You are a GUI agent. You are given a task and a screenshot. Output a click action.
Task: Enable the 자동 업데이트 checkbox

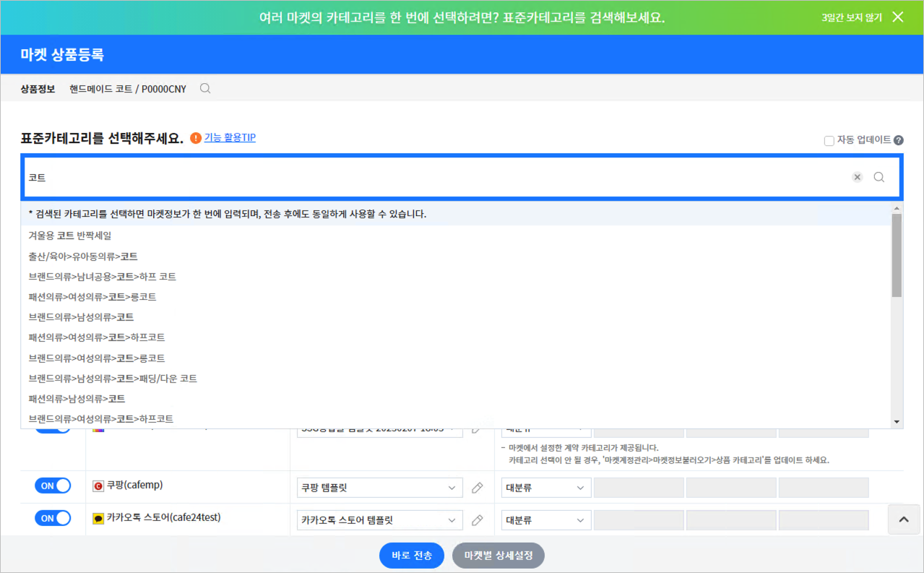click(829, 140)
